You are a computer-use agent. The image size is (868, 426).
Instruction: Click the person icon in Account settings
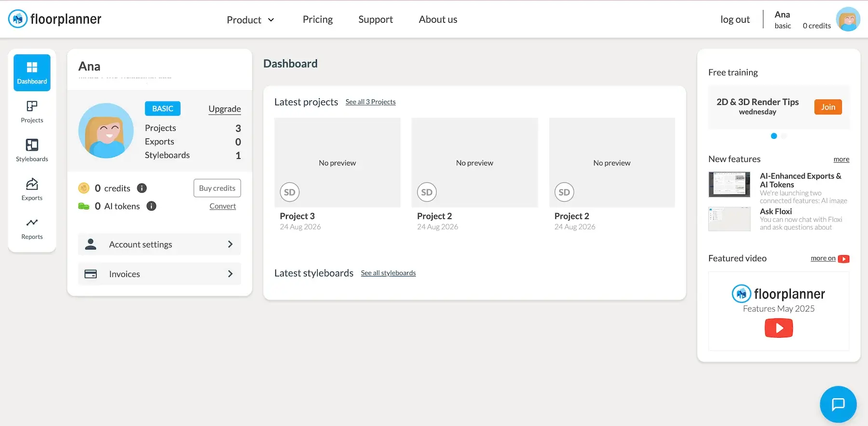[91, 244]
